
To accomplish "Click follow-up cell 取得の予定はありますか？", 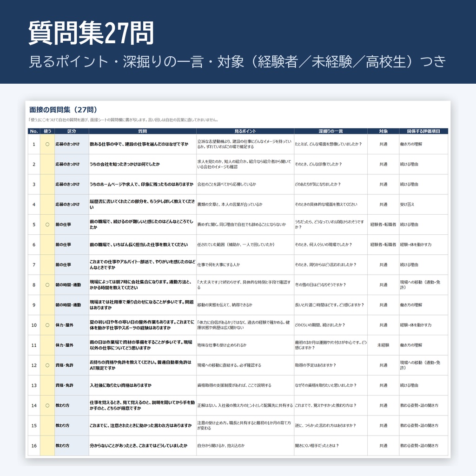I will tap(331, 365).
